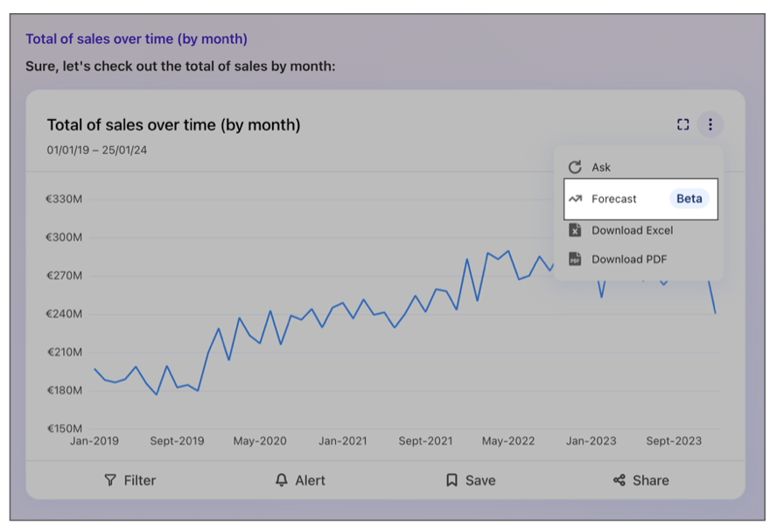Expand the chart to fullscreen
777x532 pixels.
point(683,125)
